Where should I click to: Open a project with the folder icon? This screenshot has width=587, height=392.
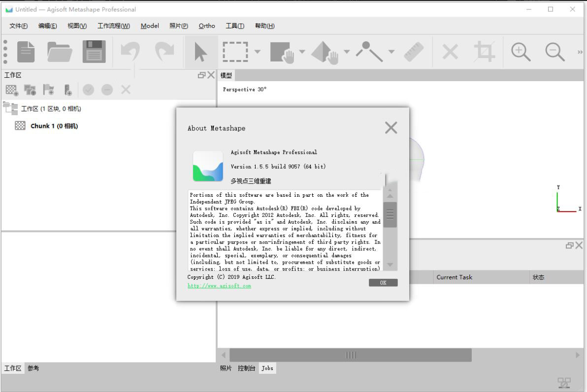click(x=60, y=52)
